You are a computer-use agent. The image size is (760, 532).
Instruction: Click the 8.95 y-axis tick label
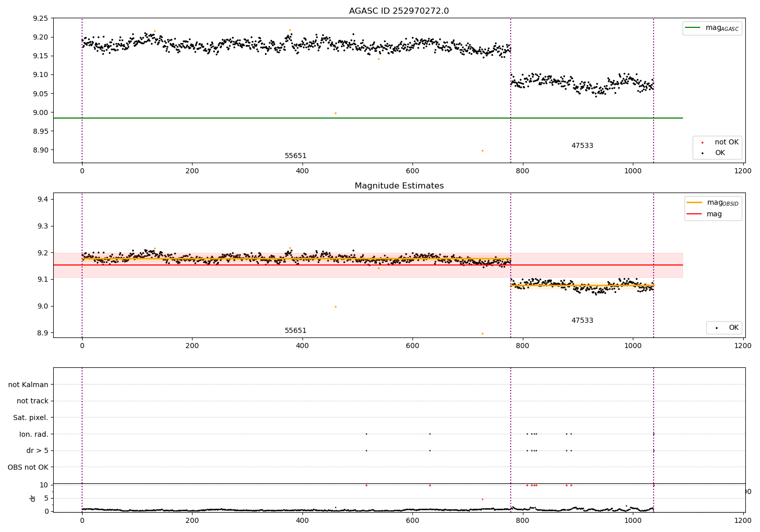click(40, 131)
